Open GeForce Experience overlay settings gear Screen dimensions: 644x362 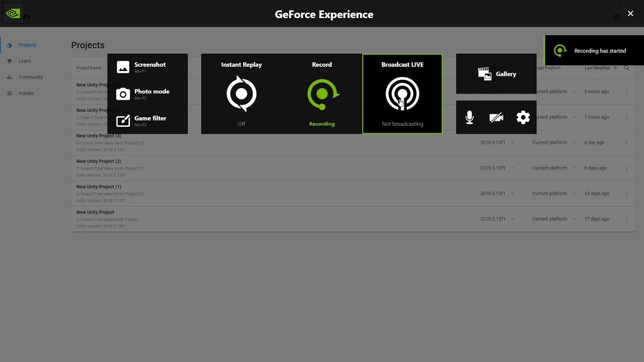click(x=523, y=118)
